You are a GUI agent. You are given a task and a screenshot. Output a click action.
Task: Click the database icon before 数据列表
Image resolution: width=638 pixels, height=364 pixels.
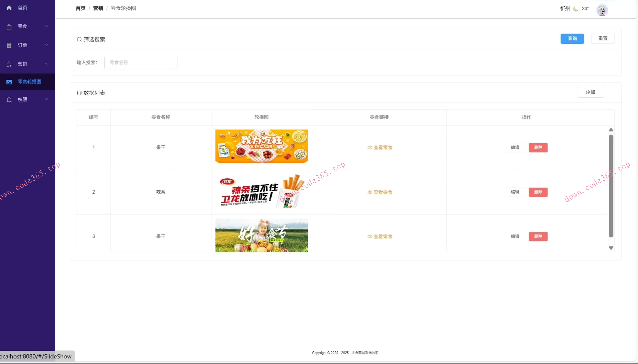[79, 93]
